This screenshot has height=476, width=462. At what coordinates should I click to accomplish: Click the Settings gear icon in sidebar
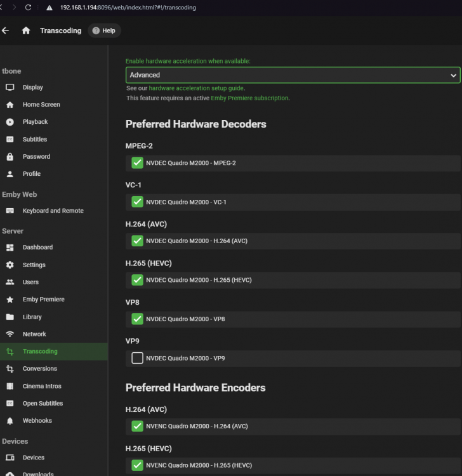(10, 265)
